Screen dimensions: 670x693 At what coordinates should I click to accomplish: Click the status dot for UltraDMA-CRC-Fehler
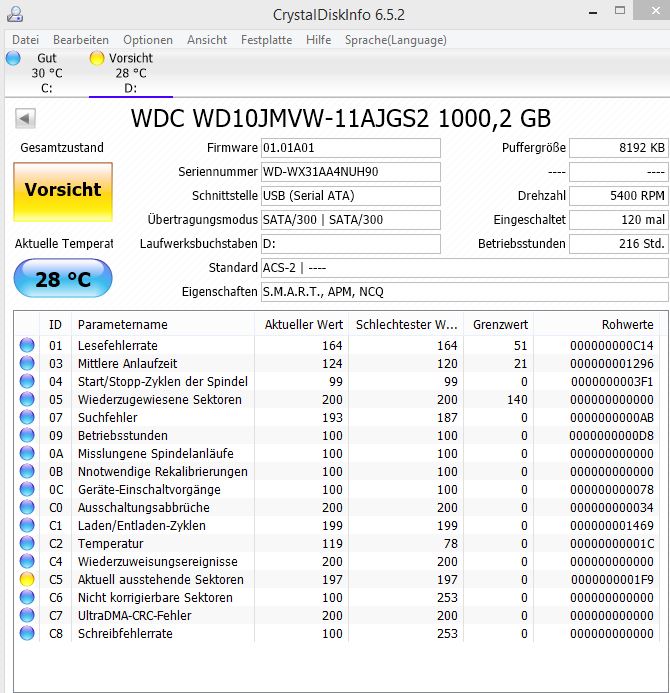click(x=27, y=615)
